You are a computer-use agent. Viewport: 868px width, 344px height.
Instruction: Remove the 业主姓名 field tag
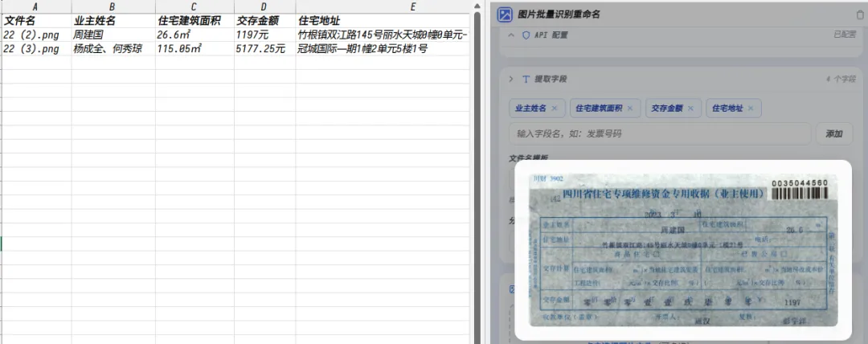[554, 108]
